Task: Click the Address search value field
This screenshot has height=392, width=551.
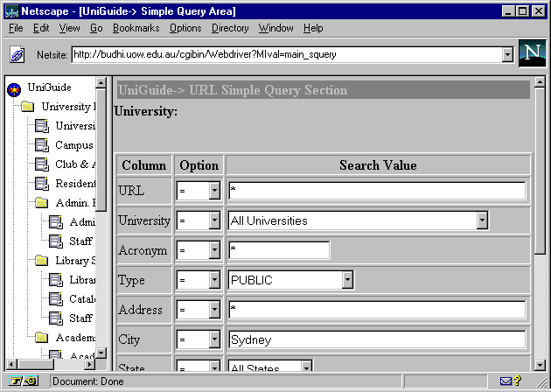Action: click(x=377, y=310)
